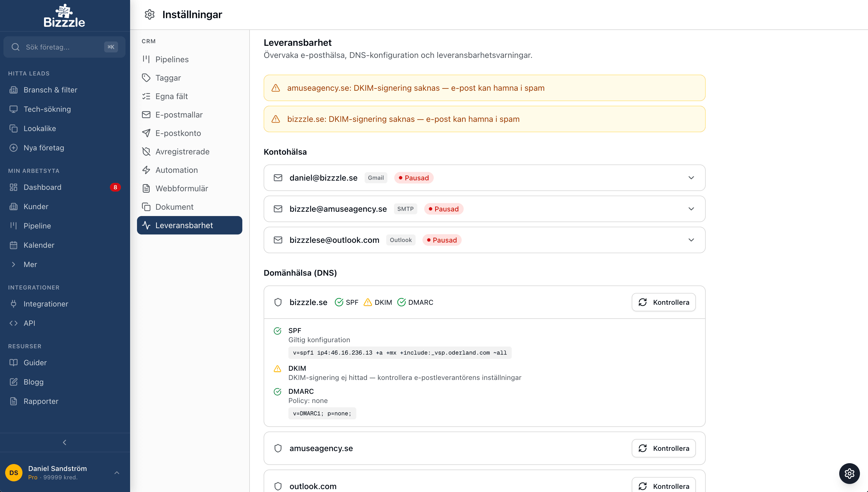The width and height of the screenshot is (868, 492).
Task: Click the DKIM warning triangle icon
Action: pos(368,302)
